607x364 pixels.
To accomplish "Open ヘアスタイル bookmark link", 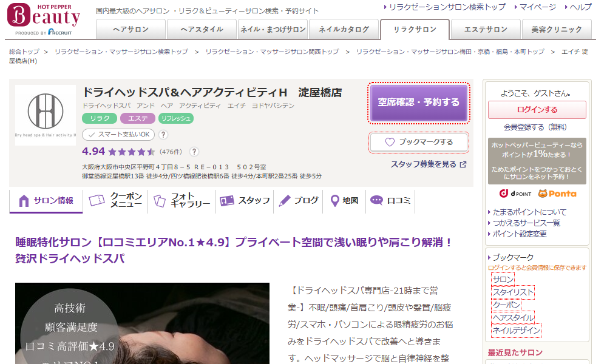I will click(x=513, y=317).
